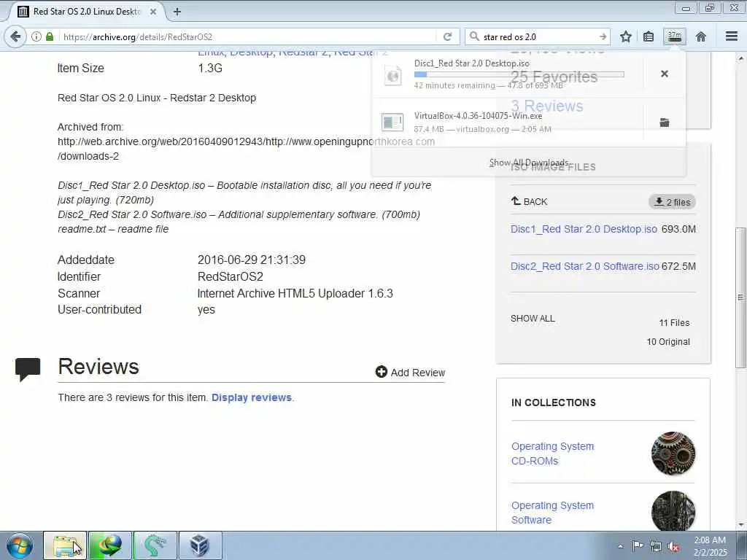Viewport: 747px width, 560px height.
Task: Open site information icon in address bar
Action: pos(36,36)
